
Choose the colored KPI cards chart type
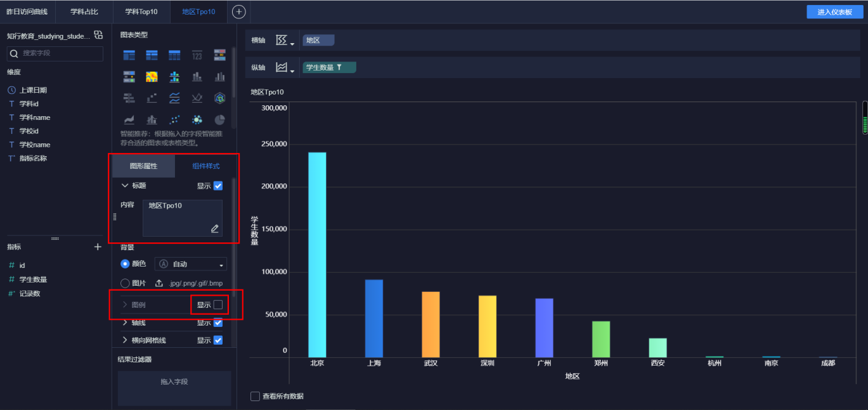click(220, 55)
